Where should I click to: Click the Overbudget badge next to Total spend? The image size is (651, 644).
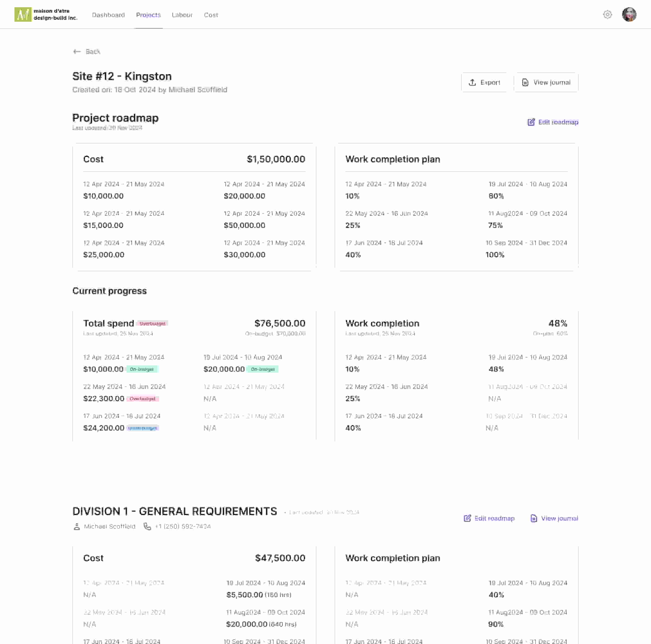152,324
